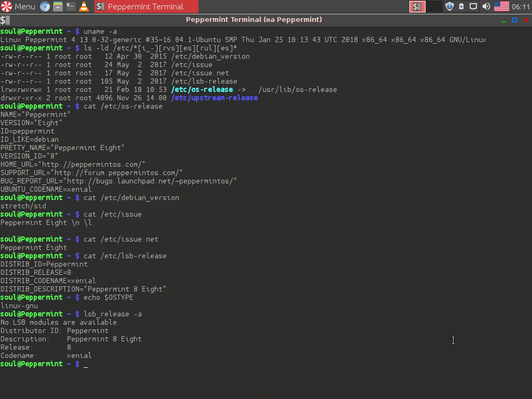
Task: Click the BUG_REPORT_URL launchpad line
Action: [x=118, y=181]
